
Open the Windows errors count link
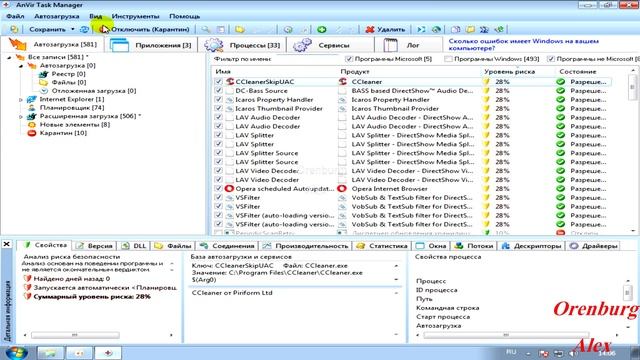pos(524,44)
